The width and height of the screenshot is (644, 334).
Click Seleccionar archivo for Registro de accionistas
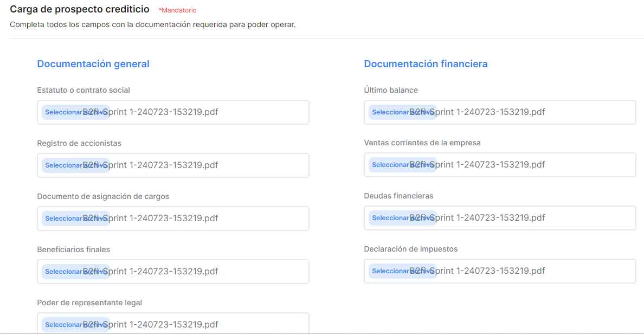coord(64,165)
